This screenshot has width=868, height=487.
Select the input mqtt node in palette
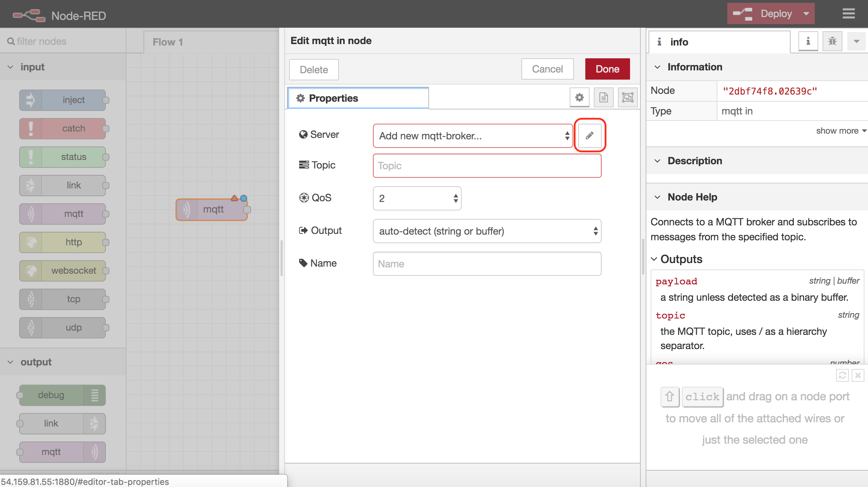click(63, 214)
